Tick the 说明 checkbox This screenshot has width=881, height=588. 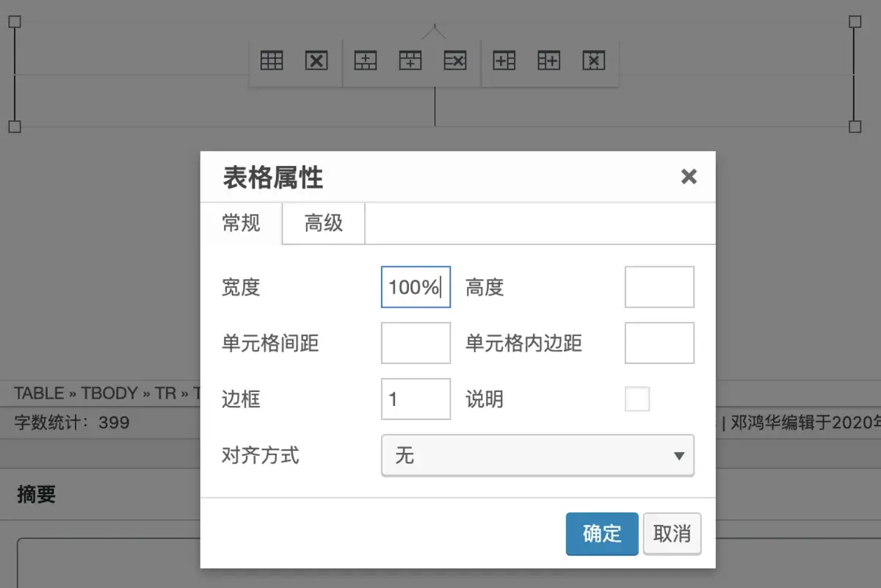[637, 399]
